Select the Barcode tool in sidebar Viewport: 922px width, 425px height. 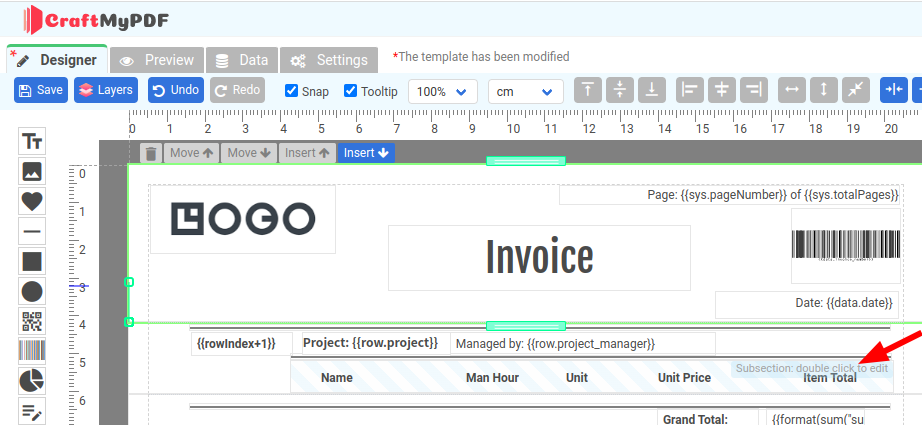[32, 351]
